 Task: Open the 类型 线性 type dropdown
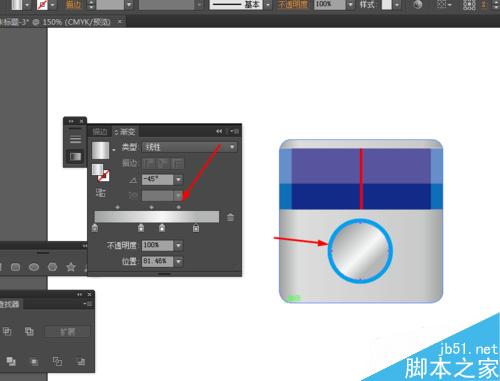189,147
